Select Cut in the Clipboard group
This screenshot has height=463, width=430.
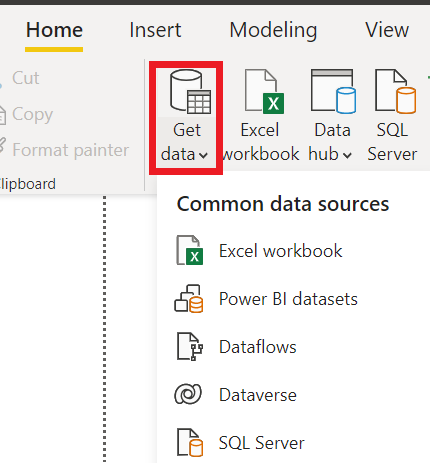pyautogui.click(x=26, y=78)
